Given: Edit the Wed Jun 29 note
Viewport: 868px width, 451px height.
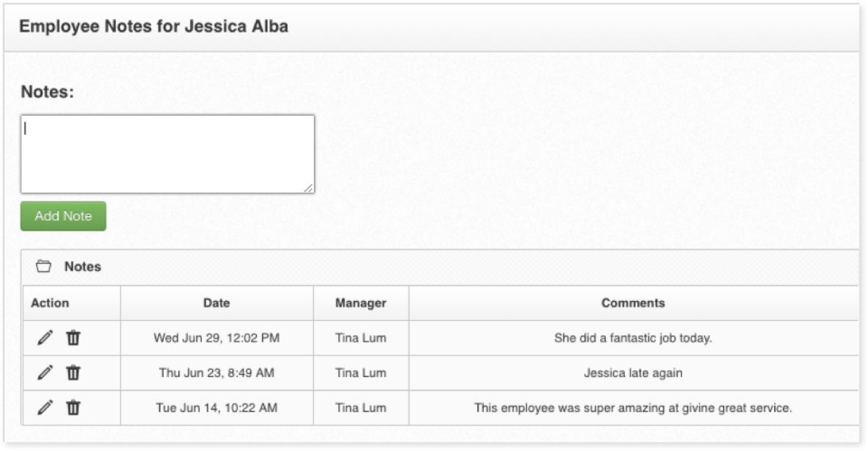Looking at the screenshot, I should (44, 338).
